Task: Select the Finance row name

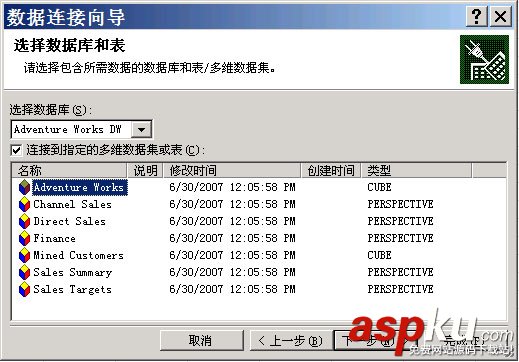Action: 54,238
